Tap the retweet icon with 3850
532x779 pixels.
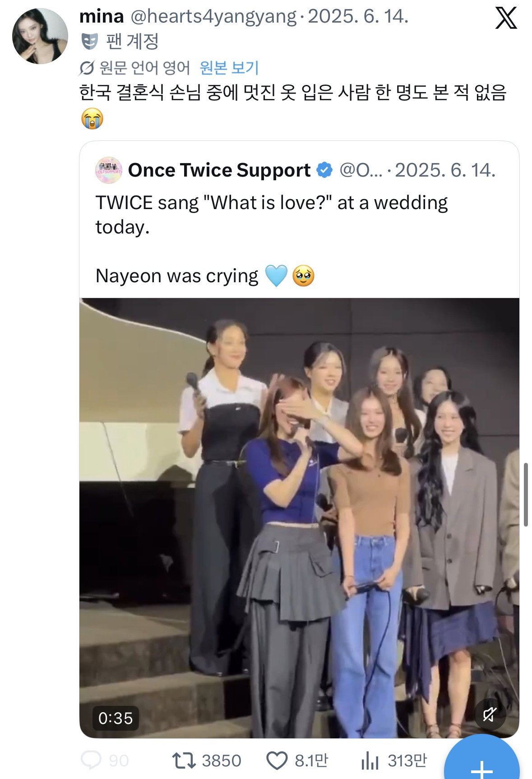tap(184, 760)
